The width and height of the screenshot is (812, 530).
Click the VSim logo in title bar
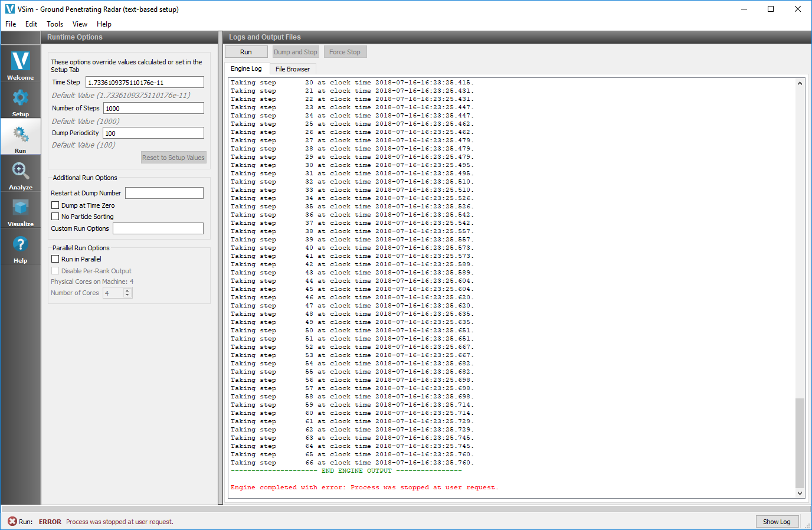pos(9,9)
